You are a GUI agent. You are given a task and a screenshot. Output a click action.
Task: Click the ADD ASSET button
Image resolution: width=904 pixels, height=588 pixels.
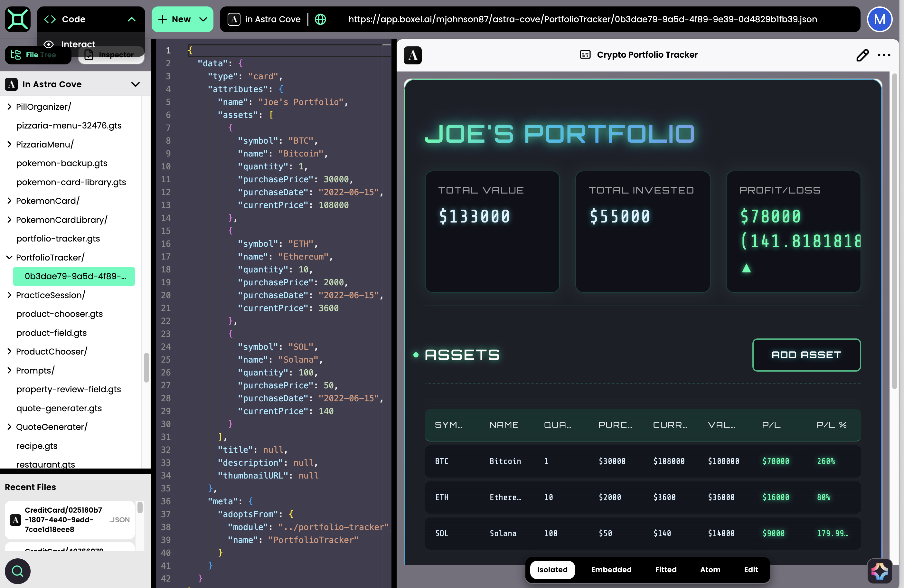[x=806, y=355]
